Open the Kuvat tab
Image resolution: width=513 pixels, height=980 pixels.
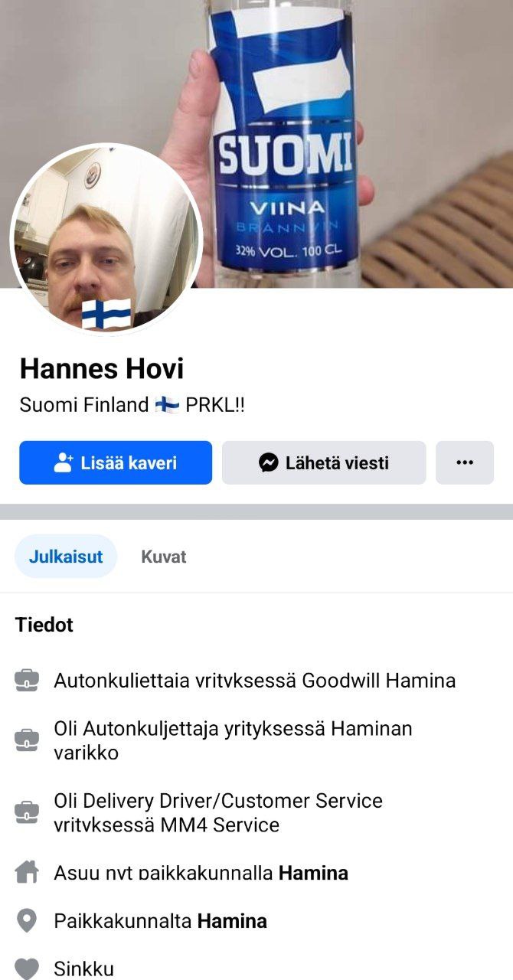[x=164, y=557]
